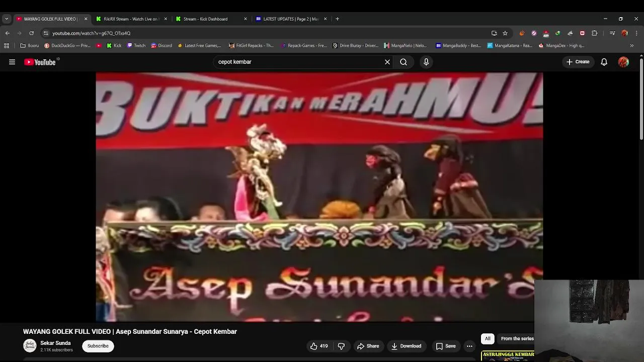Viewport: 644px width, 362px height.
Task: Close the RikiRX Stream tab
Action: click(166, 19)
